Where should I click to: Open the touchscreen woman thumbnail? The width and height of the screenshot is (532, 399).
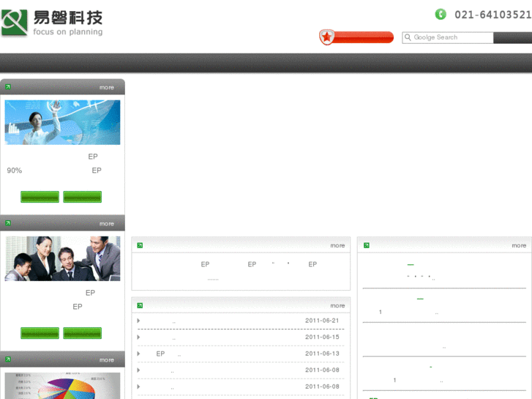pos(62,122)
